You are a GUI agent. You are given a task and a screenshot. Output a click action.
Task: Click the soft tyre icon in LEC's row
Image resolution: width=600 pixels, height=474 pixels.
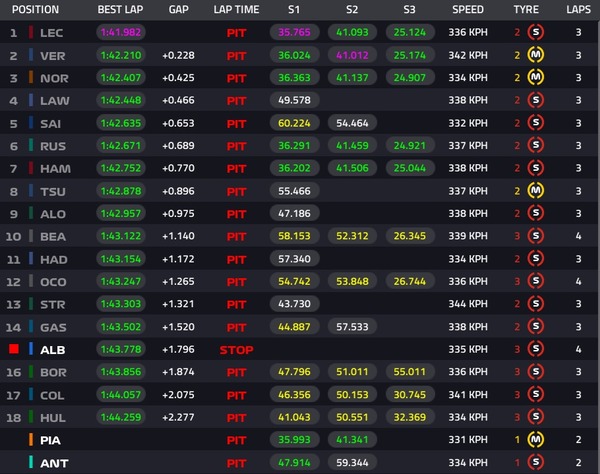coord(536,33)
